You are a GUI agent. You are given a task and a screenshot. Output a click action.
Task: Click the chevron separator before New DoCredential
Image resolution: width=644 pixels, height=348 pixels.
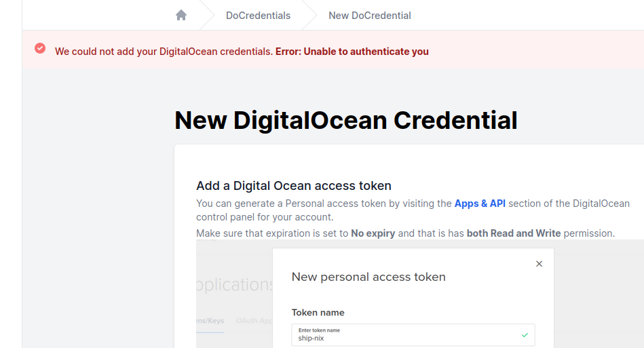(x=309, y=15)
